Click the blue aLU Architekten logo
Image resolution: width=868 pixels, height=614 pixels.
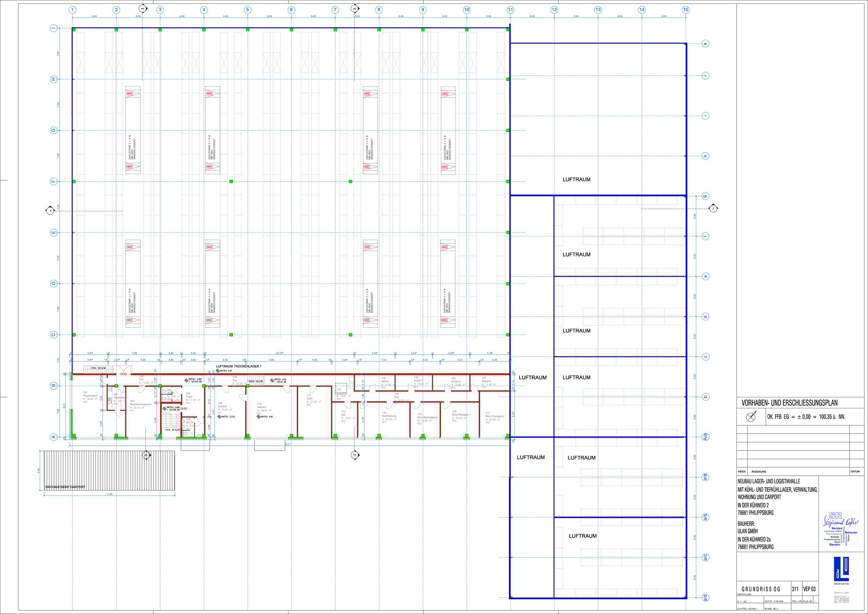841,569
